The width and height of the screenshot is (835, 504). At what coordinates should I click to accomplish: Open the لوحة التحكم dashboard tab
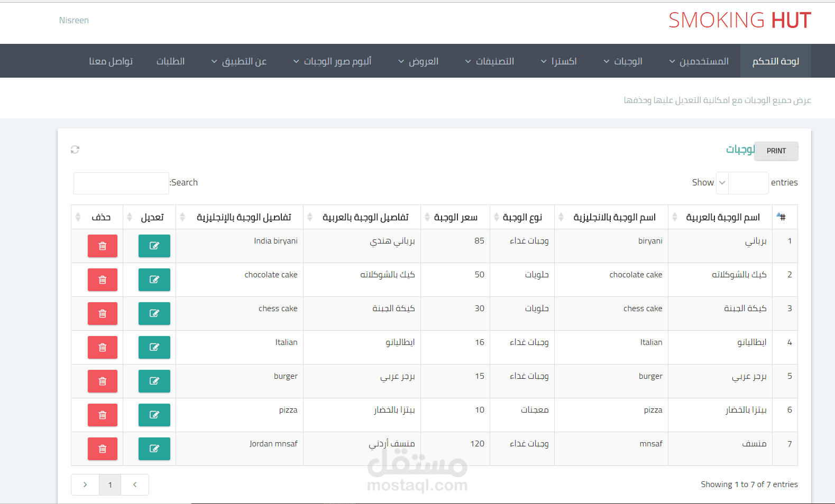[x=776, y=61]
